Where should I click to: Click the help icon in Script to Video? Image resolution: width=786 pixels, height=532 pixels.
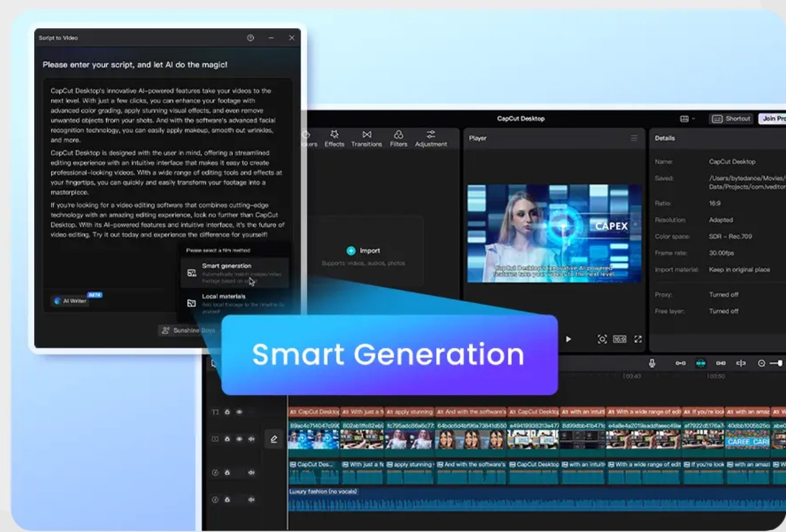tap(251, 38)
